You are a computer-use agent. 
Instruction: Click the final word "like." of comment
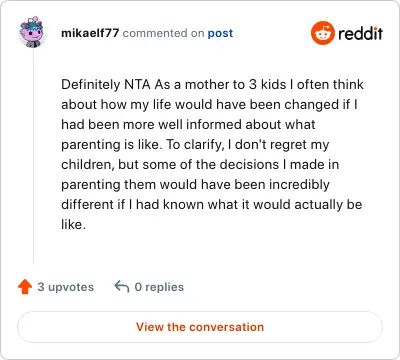[x=73, y=224]
